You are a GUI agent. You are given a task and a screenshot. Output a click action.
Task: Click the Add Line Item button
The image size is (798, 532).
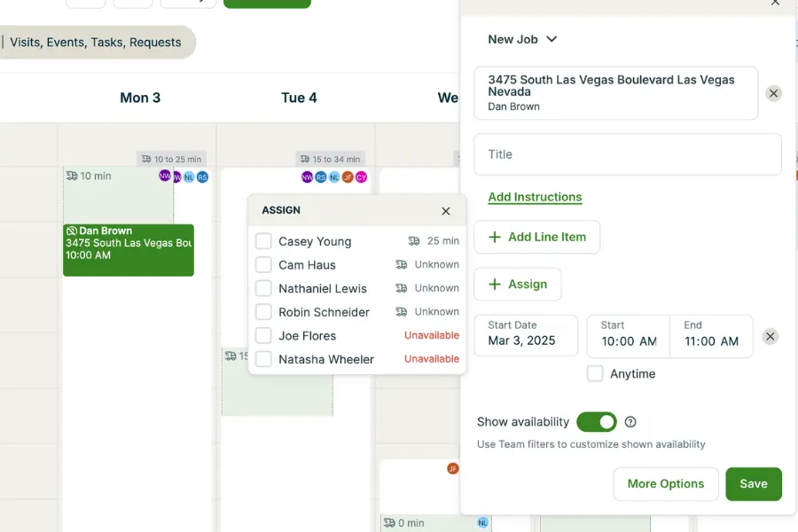coord(537,237)
